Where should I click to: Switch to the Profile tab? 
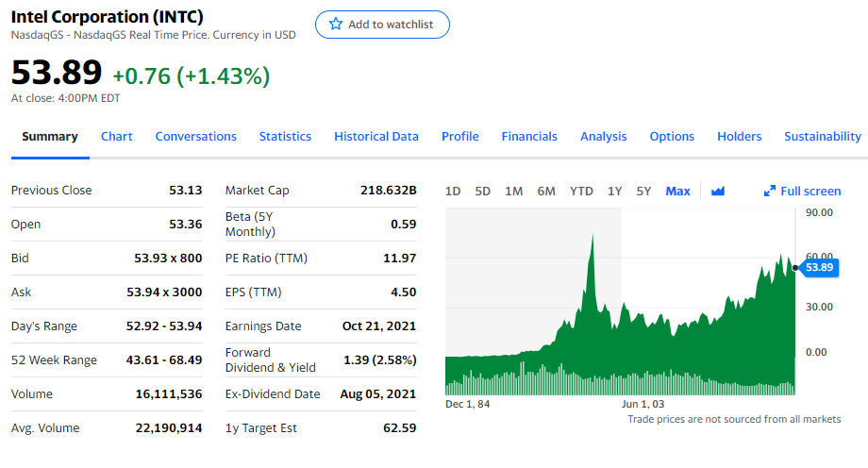coord(460,136)
